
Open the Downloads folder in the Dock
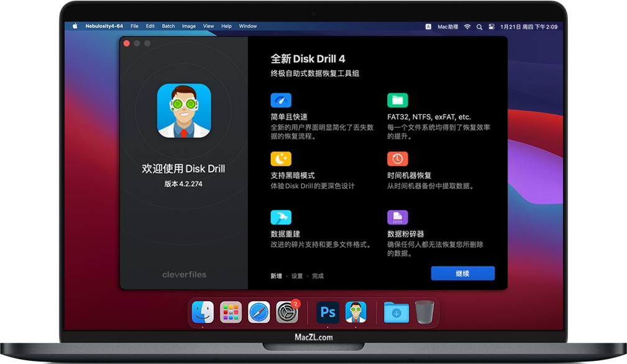pyautogui.click(x=396, y=312)
